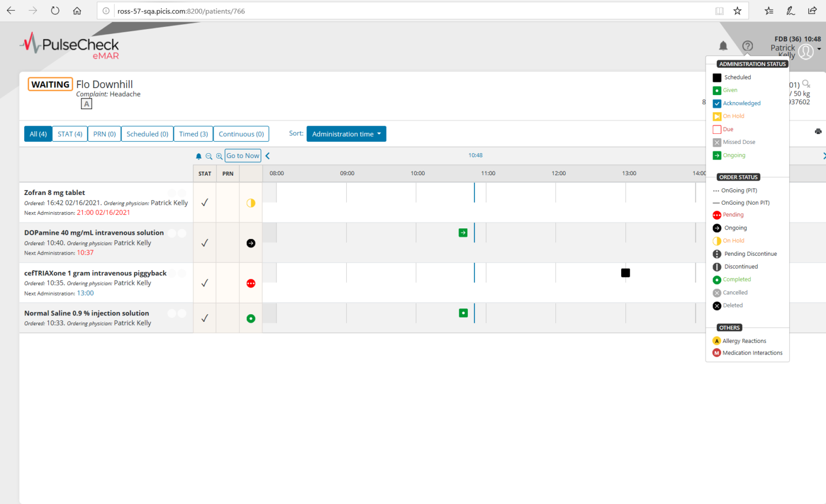Click the On Hold status icon for Zofran
Screen dimensions: 826x504
(x=250, y=203)
